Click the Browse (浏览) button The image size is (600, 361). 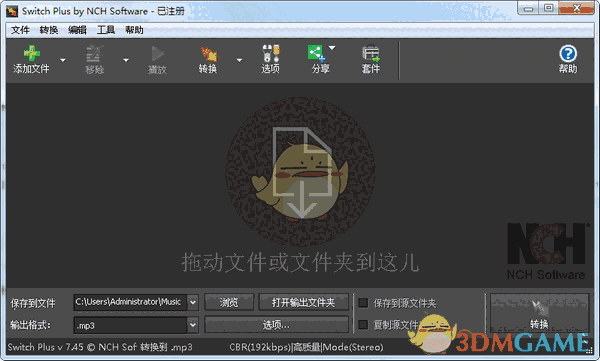click(229, 302)
